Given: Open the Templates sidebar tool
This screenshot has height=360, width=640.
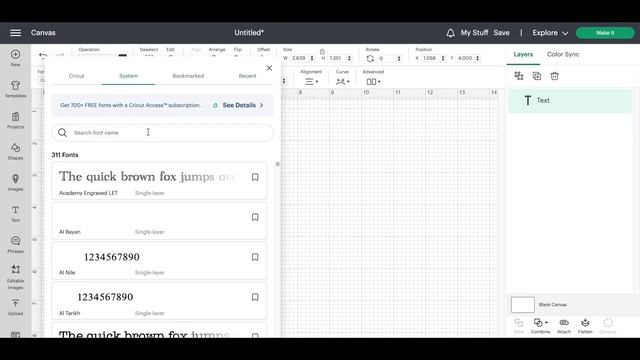Looking at the screenshot, I should tap(16, 89).
